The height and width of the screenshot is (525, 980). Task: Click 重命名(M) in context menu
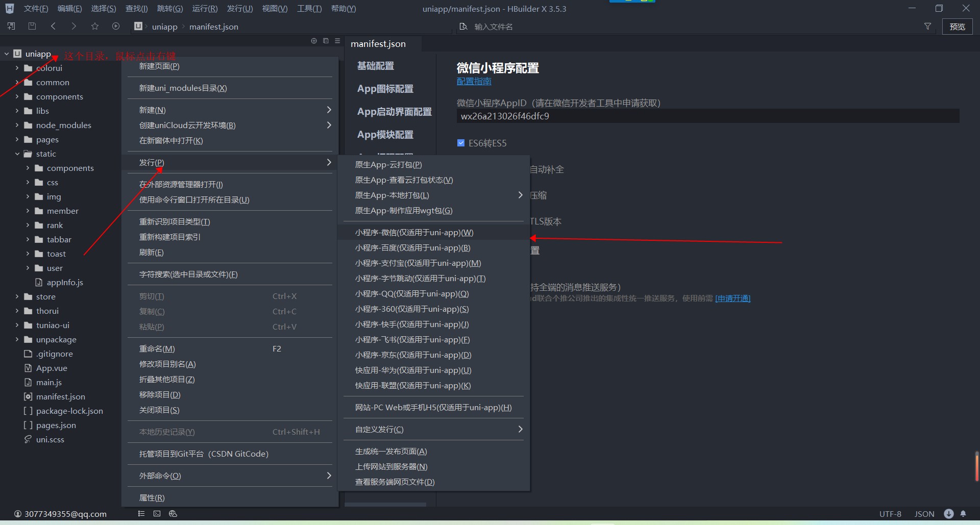(x=230, y=348)
